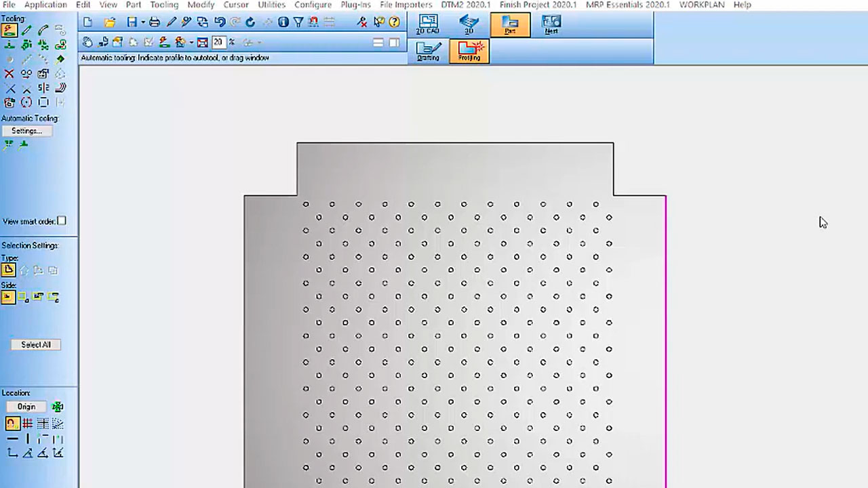The height and width of the screenshot is (488, 868).
Task: Expand the Save dropdown arrow
Action: coord(142,22)
